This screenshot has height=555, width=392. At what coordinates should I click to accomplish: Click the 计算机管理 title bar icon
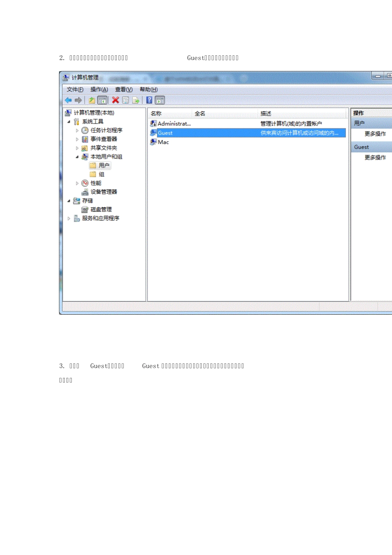(x=66, y=78)
